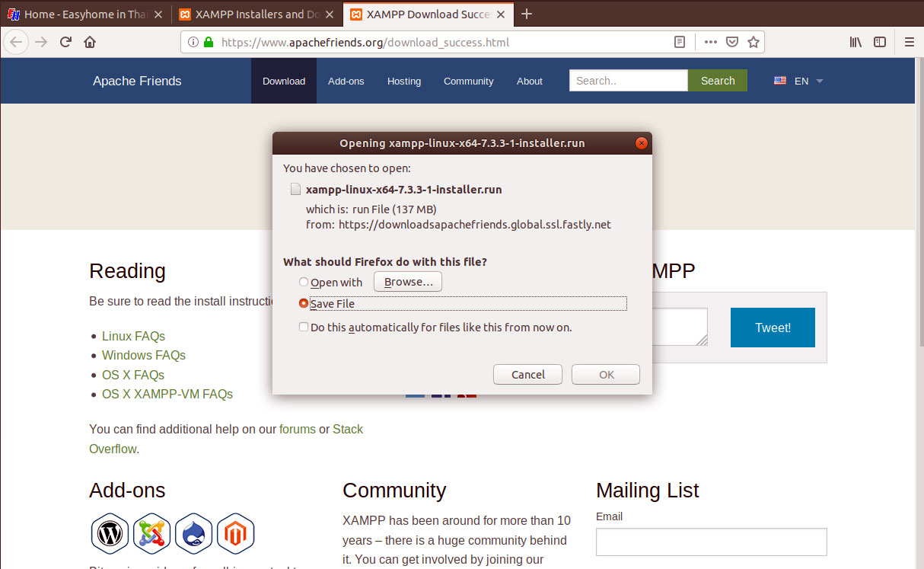
Task: Confirm download with the OK button
Action: coord(605,374)
